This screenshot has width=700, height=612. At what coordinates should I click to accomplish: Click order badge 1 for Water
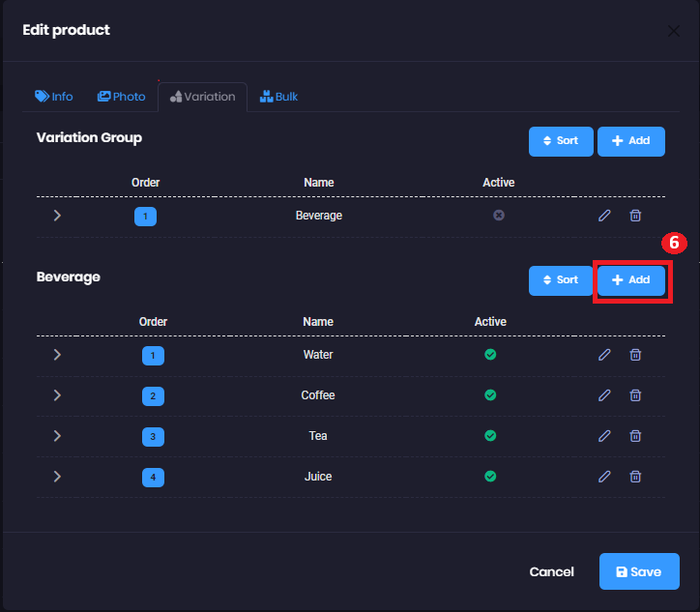[153, 356]
